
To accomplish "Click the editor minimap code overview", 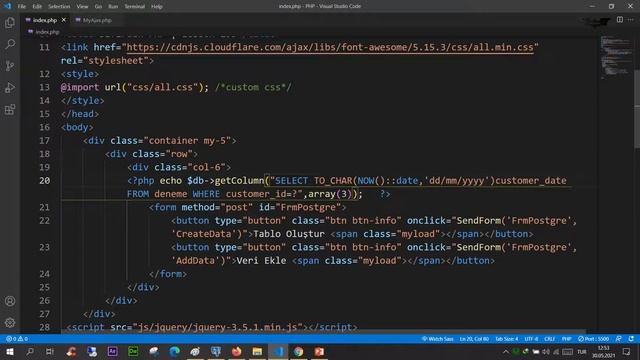I will point(616,57).
